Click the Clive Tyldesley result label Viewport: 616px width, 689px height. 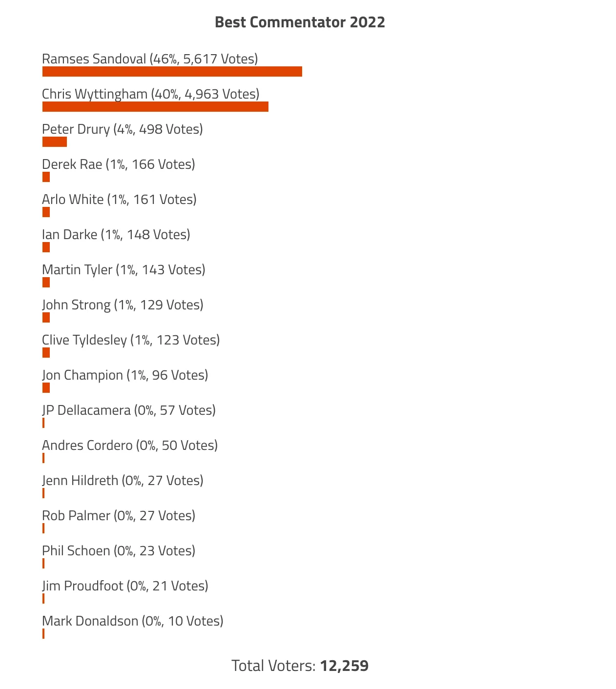pyautogui.click(x=131, y=340)
